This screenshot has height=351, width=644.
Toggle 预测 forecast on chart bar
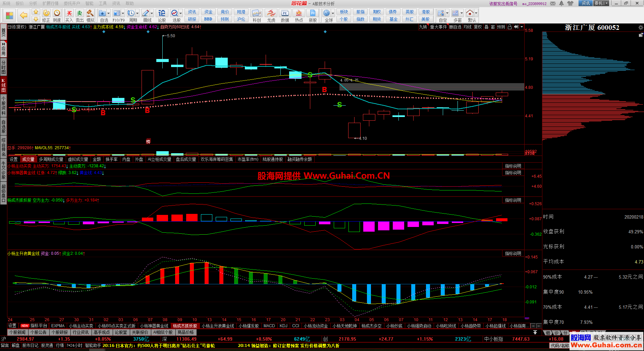pyautogui.click(x=501, y=27)
